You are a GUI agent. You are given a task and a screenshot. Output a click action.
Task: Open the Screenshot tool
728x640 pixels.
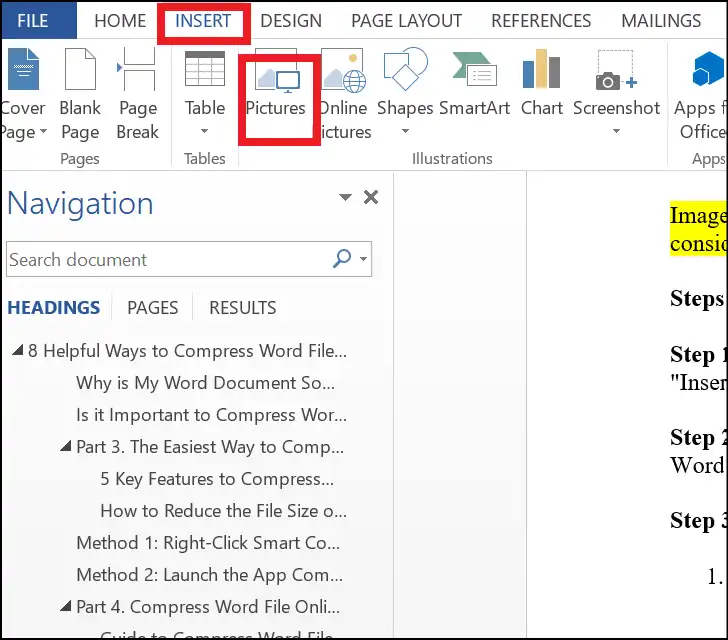click(x=616, y=92)
